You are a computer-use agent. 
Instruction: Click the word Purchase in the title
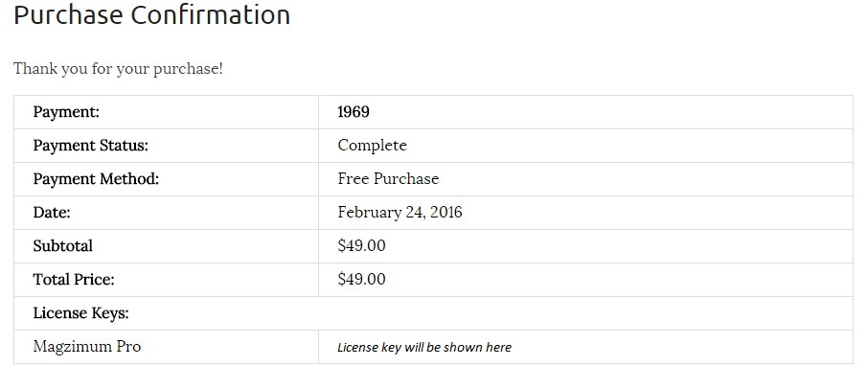point(68,15)
